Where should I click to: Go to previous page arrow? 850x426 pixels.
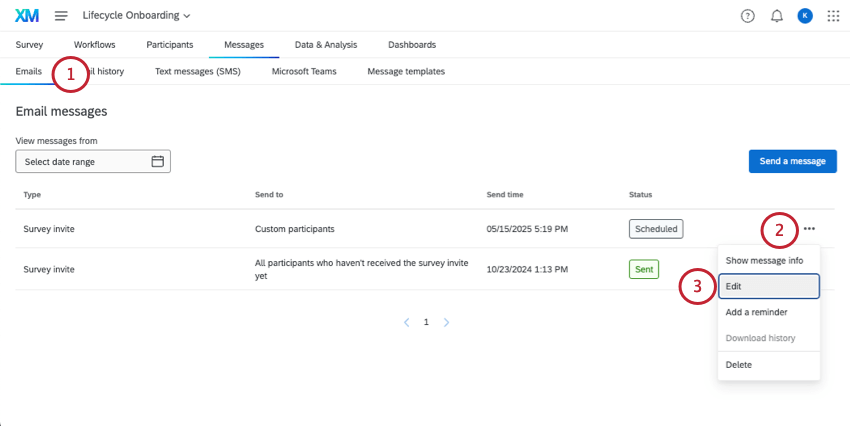406,322
